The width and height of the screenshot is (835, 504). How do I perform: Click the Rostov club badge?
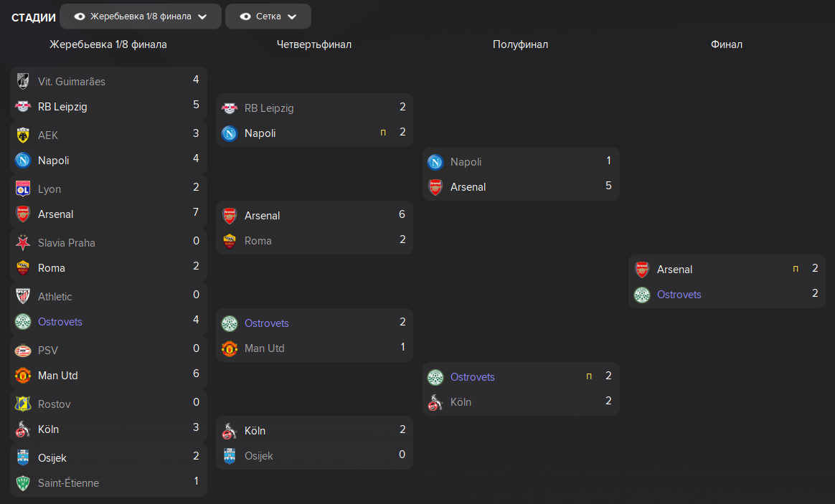[x=23, y=404]
